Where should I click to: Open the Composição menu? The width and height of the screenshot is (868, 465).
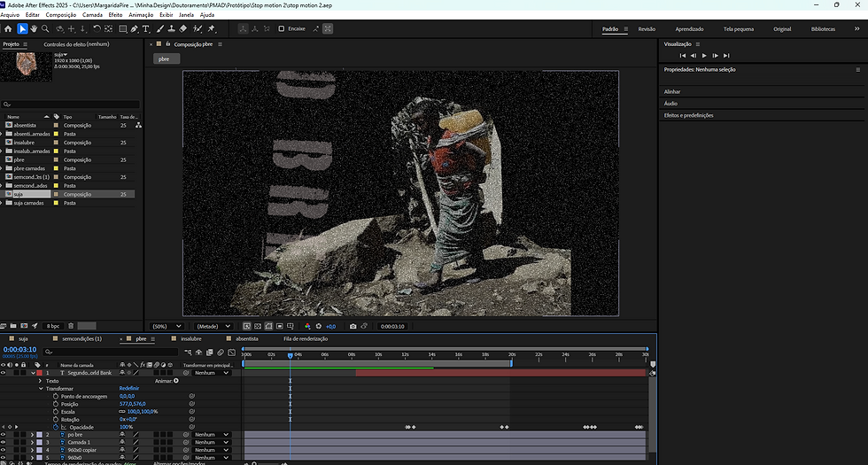61,15
